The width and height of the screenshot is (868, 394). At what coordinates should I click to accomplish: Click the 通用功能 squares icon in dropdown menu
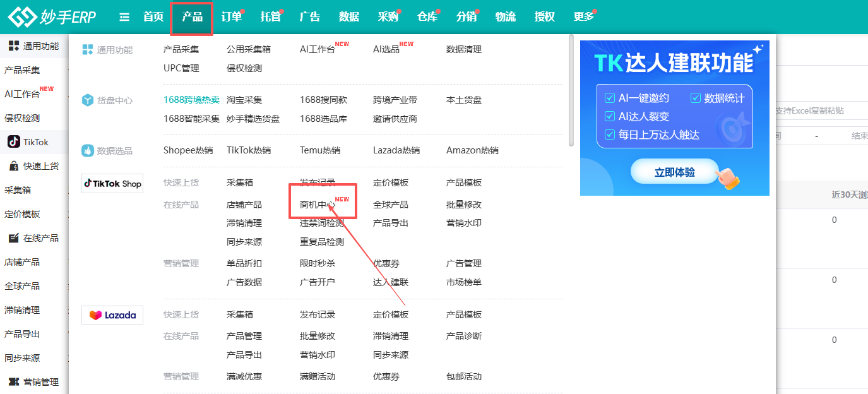pos(88,49)
